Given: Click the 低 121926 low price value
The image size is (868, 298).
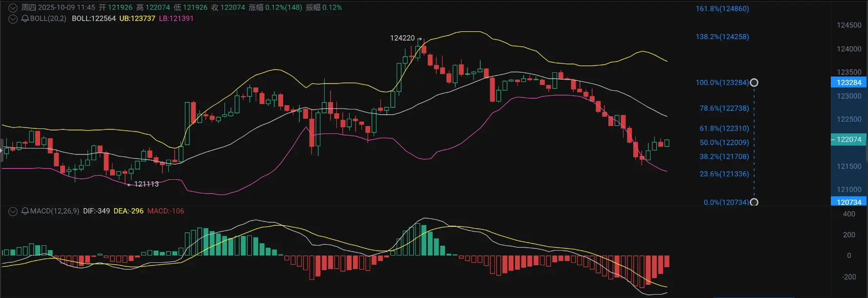Looking at the screenshot, I should tap(191, 8).
